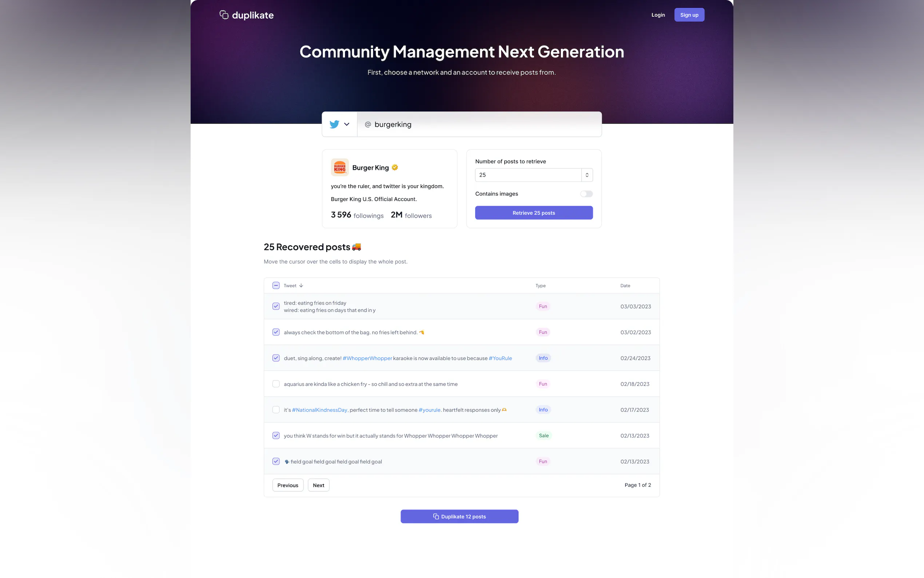This screenshot has width=924, height=578.
Task: Click the posts number stepper arrows
Action: click(x=587, y=175)
